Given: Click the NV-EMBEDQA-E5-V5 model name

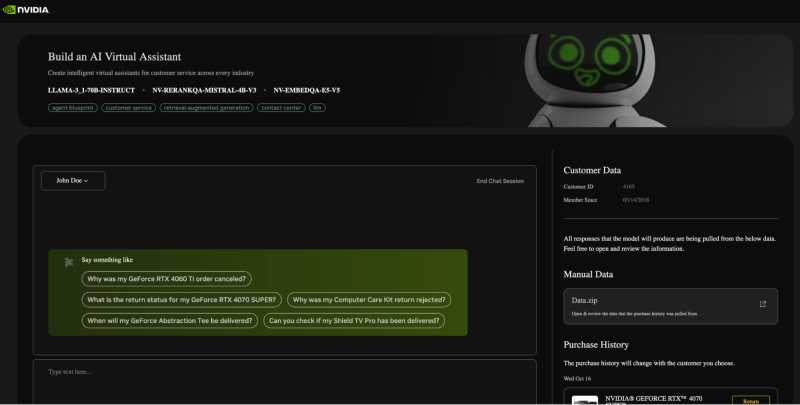Looking at the screenshot, I should [307, 90].
